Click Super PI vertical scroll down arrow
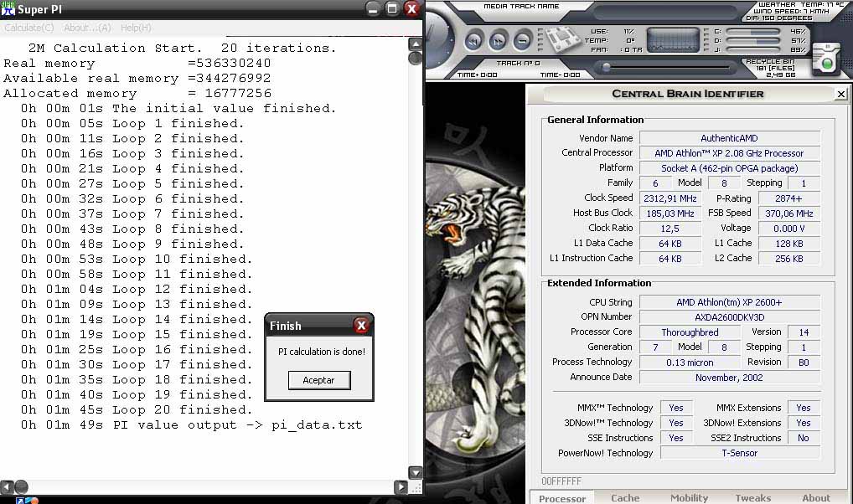853x504 pixels. point(415,472)
